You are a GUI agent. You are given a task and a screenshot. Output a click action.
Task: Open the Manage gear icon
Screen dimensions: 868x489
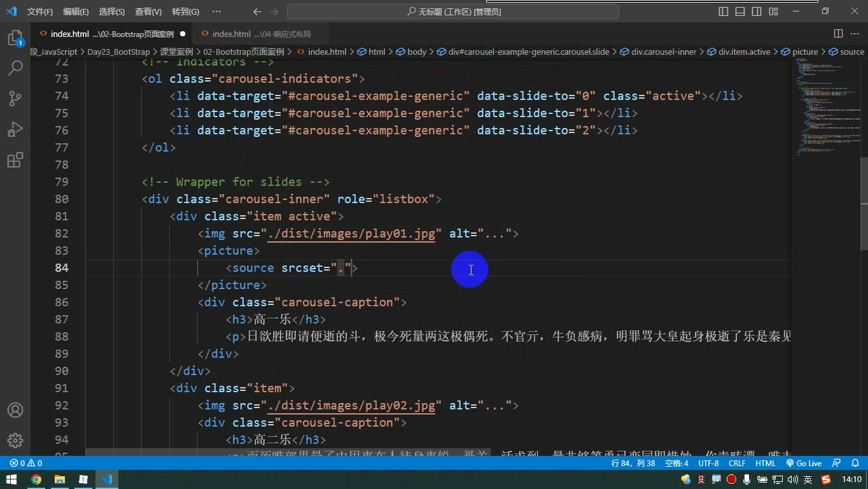coord(15,441)
